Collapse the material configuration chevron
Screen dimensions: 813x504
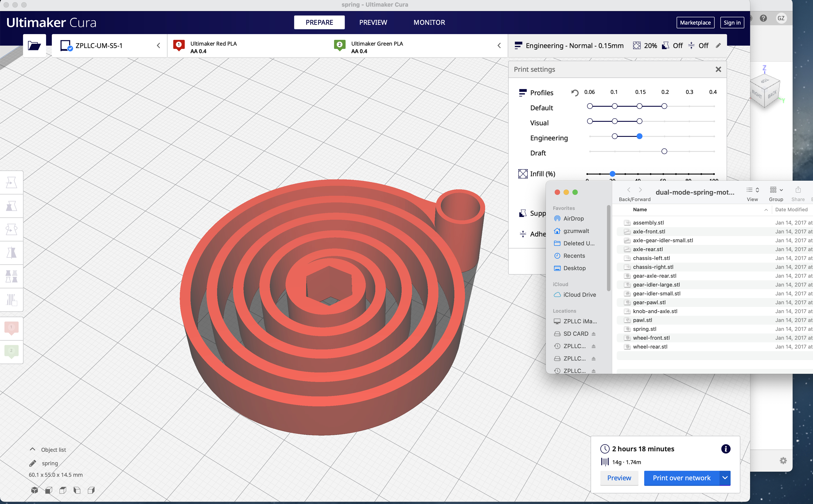click(x=499, y=46)
